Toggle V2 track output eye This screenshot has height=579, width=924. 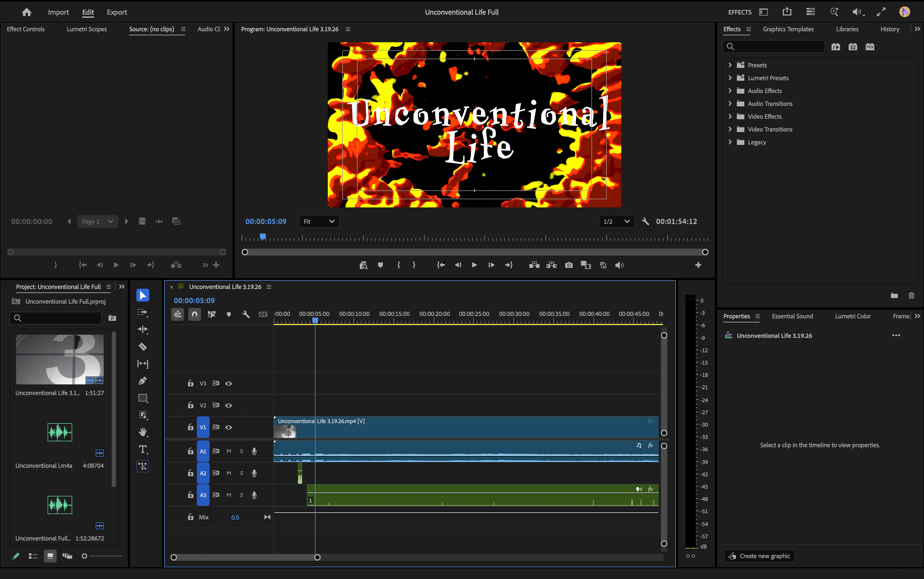click(229, 405)
